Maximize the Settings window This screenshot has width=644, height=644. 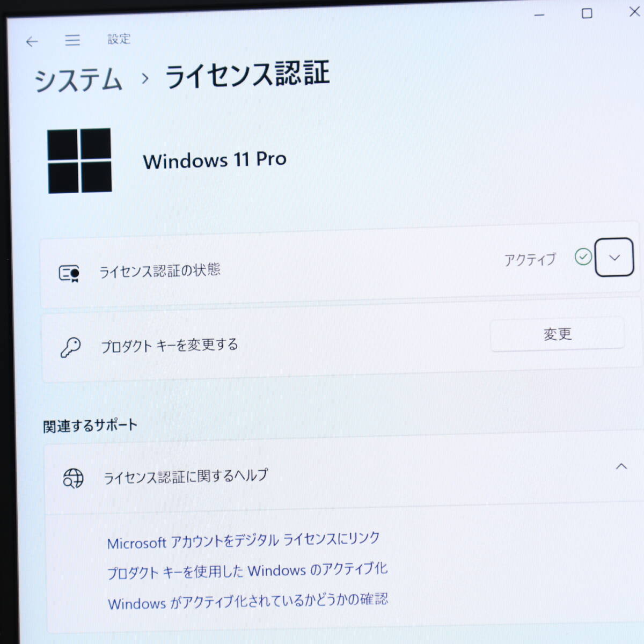tap(587, 13)
